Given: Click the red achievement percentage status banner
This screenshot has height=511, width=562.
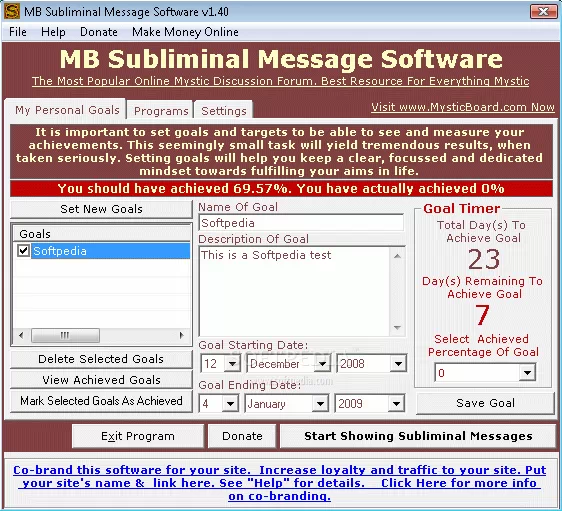Looking at the screenshot, I should 281,188.
